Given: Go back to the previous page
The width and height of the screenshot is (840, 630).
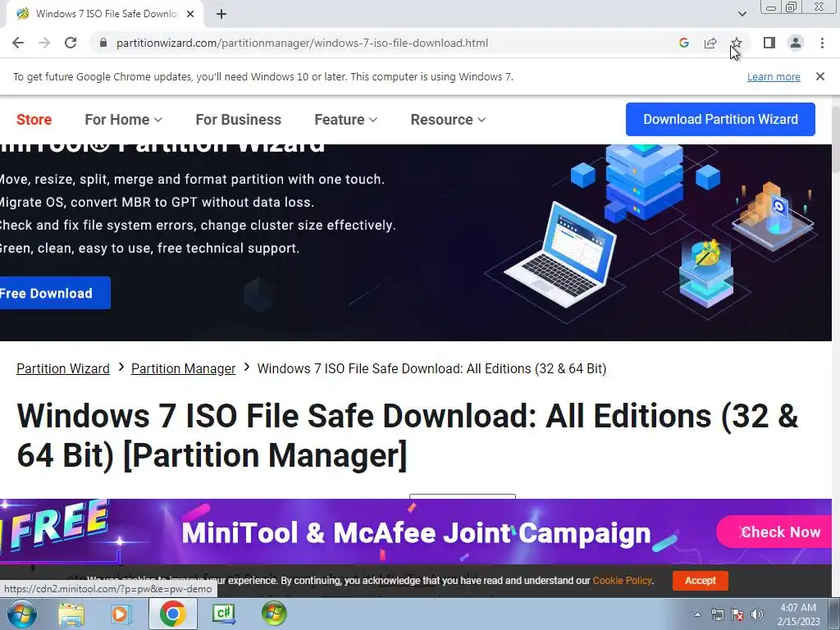Looking at the screenshot, I should 18,43.
